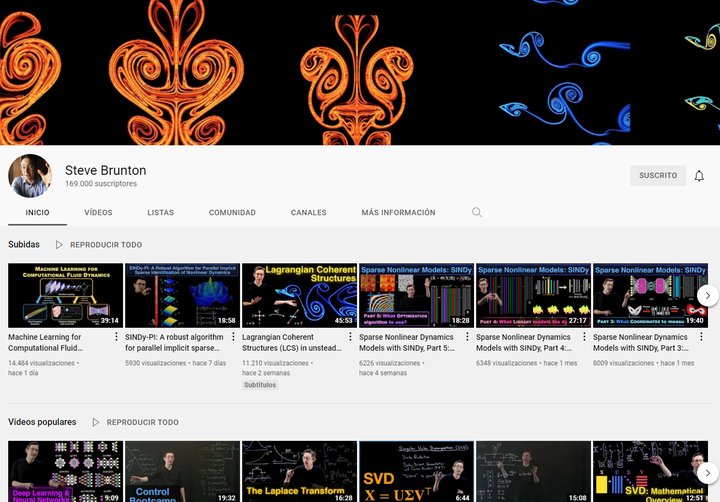
Task: Open SINDy Part 4 library models thumbnail
Action: pyautogui.click(x=534, y=295)
